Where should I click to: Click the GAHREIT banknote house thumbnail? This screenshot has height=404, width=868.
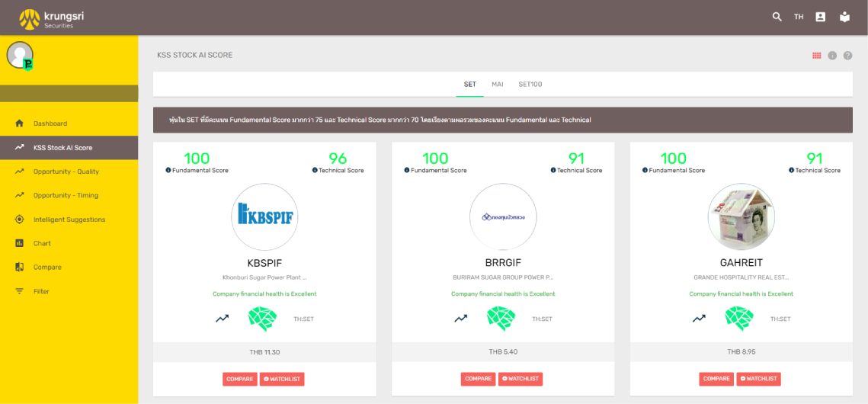click(741, 217)
